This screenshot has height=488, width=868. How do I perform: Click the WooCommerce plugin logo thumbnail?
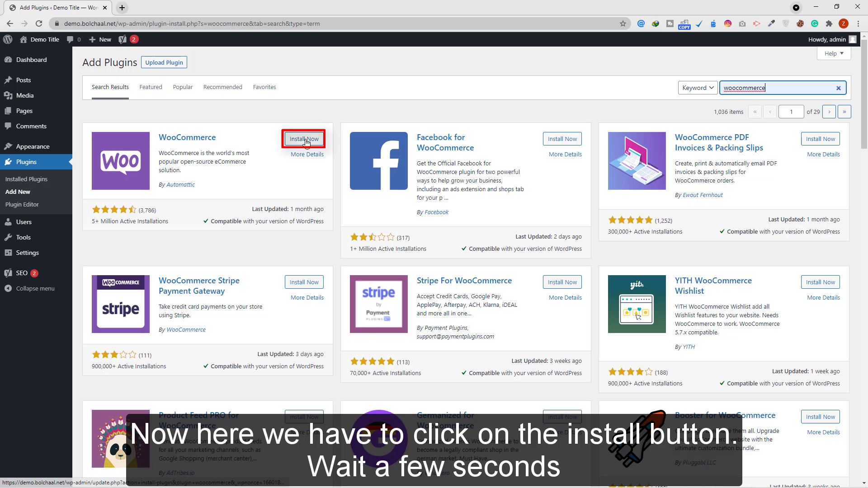(121, 161)
